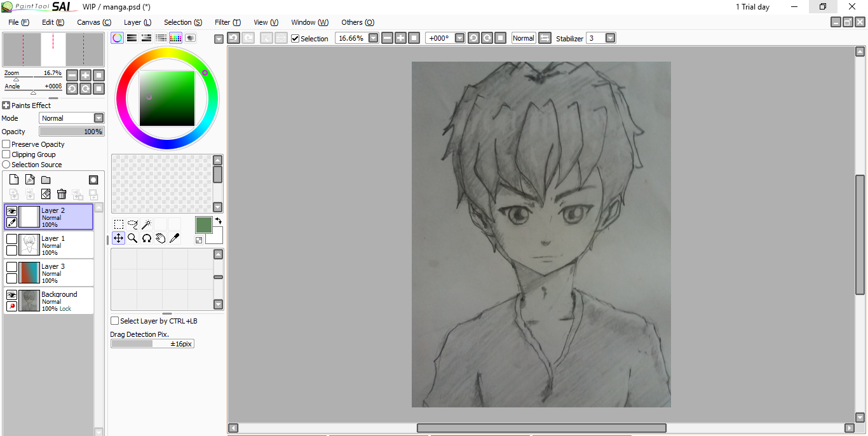Open the Stabilizer value dropdown
Viewport: 868px width, 436px height.
611,38
